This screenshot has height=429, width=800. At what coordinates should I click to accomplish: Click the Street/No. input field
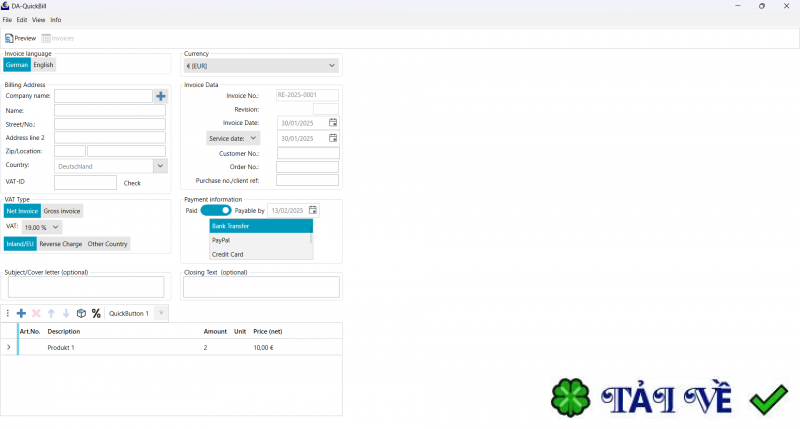110,124
